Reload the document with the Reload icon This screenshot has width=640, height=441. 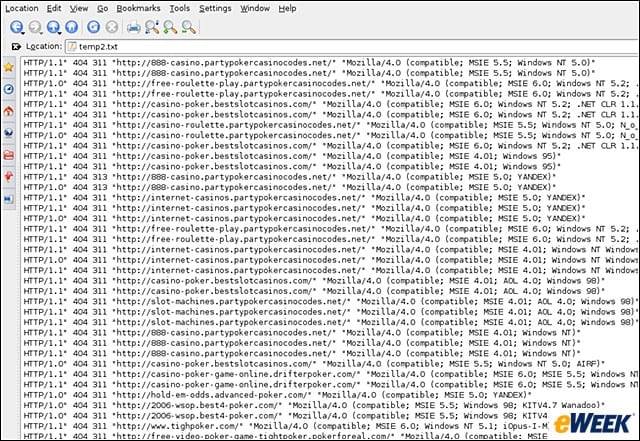tap(93, 27)
